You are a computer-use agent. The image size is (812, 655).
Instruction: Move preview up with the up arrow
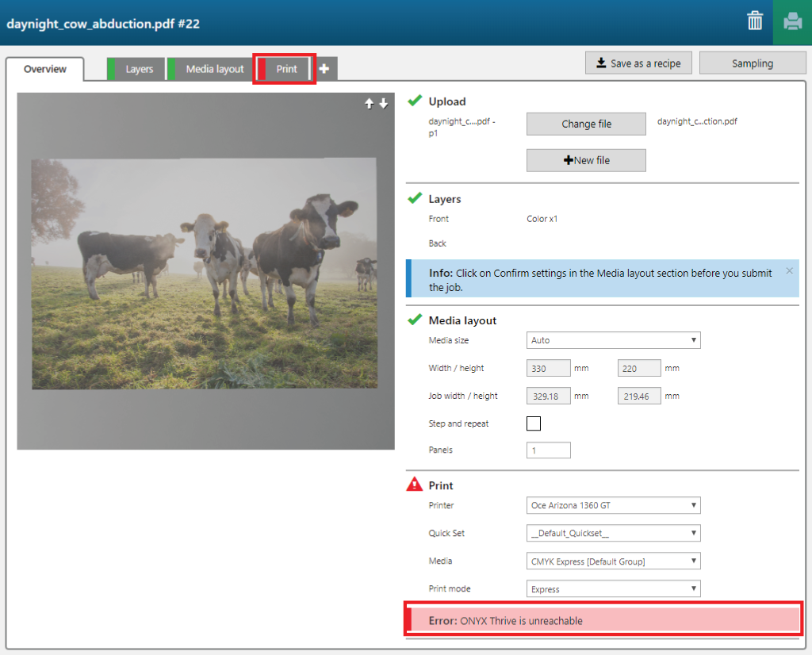point(370,104)
